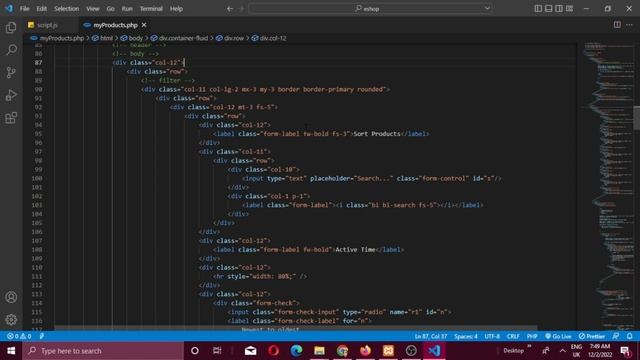The width and height of the screenshot is (640, 360).
Task: Click the Prettier status bar item
Action: [591, 336]
